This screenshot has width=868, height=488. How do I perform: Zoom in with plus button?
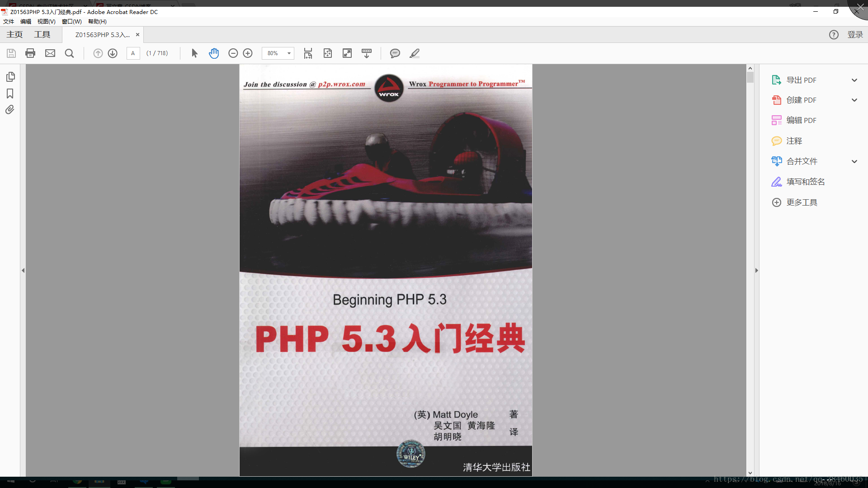click(x=248, y=53)
